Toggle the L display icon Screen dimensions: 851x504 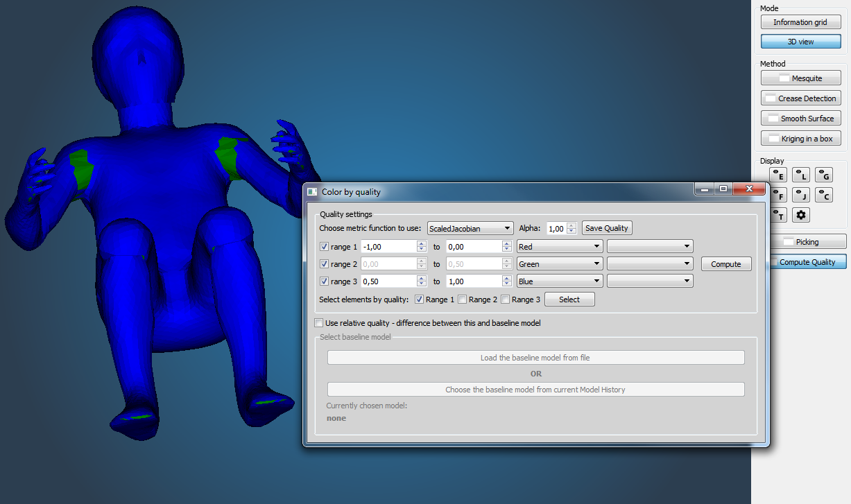801,175
